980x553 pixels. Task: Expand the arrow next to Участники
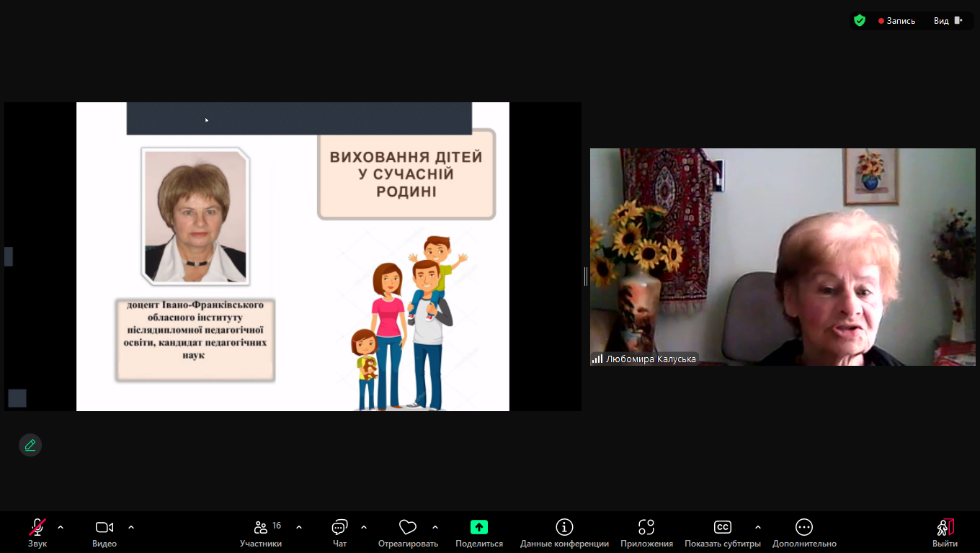point(299,527)
